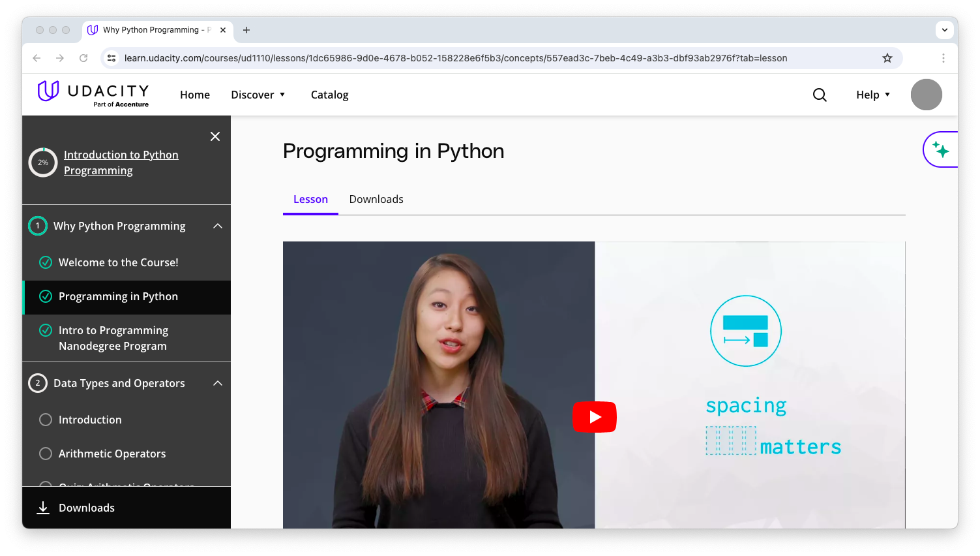Play the video with the YouTube button
980x556 pixels.
point(594,417)
